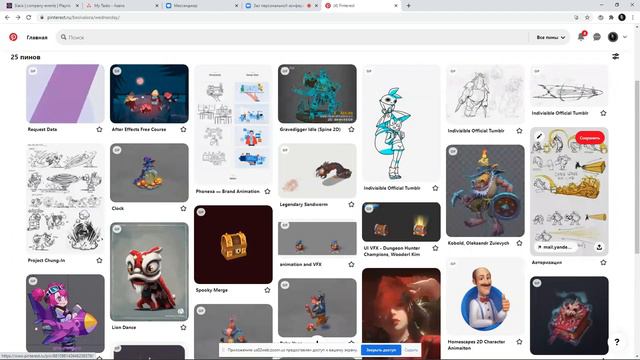Viewport: 640px width, 360px height.
Task: Star the After Effects Free Course pin
Action: coord(183,129)
